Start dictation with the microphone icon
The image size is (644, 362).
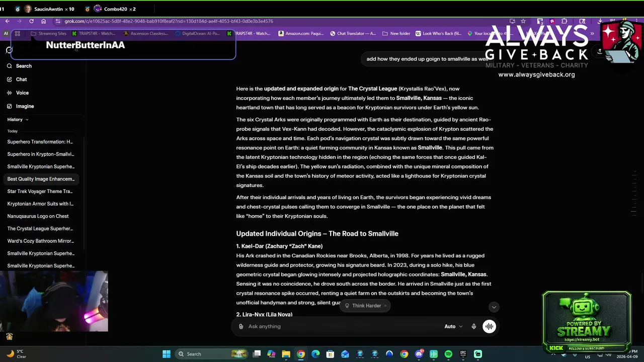point(473,326)
